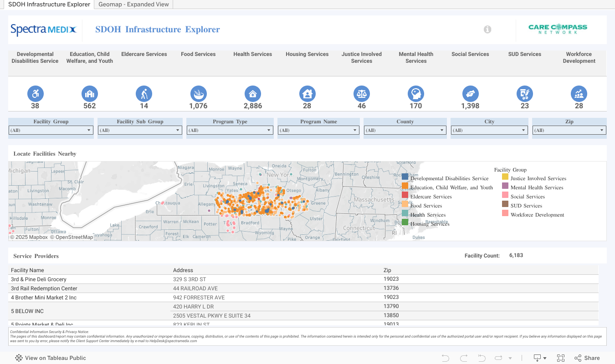
Task: Select the SDOH Infrastructure Explorer tab
Action: 49,5
